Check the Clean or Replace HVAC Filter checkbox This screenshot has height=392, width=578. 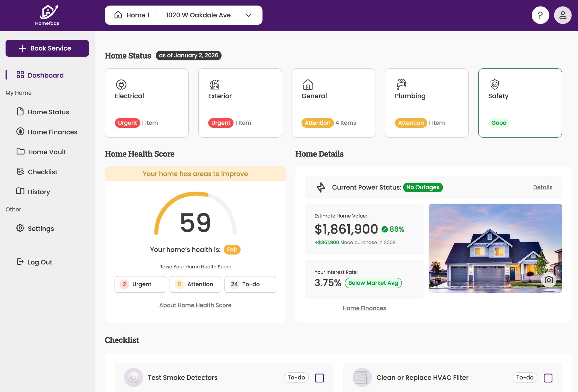548,378
